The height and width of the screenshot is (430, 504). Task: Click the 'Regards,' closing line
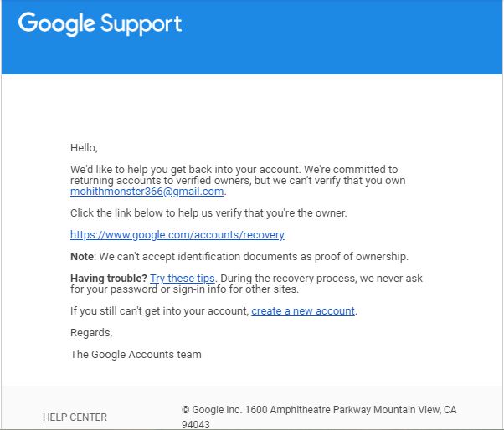pos(91,333)
